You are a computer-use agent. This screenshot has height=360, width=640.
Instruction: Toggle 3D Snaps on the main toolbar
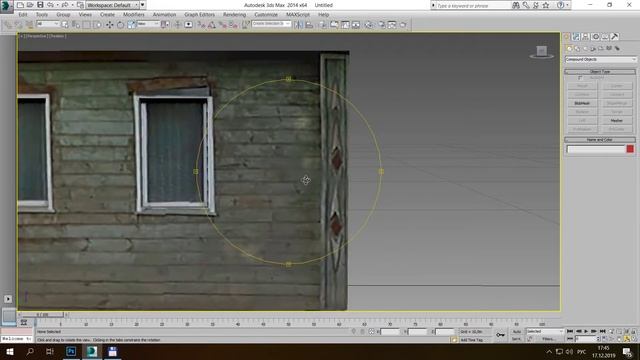click(x=201, y=25)
